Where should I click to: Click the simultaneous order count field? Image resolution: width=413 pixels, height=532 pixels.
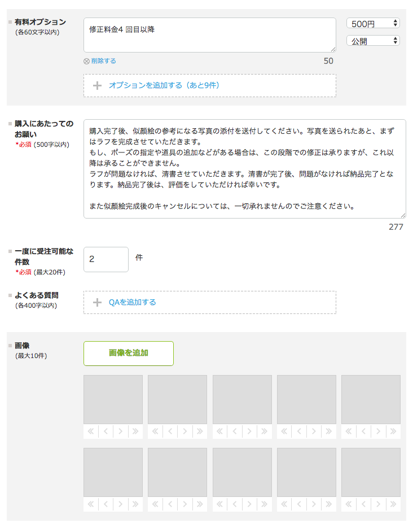pyautogui.click(x=106, y=259)
